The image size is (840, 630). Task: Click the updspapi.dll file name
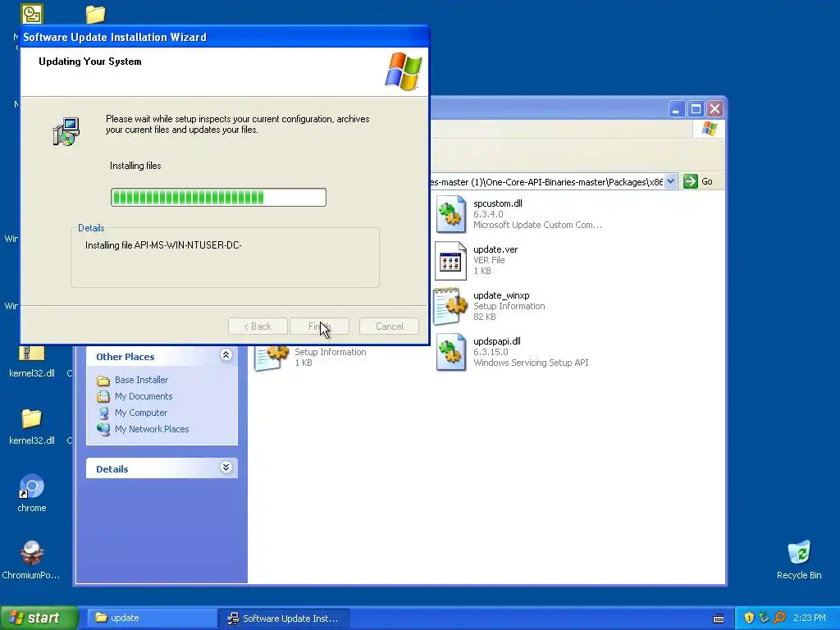[x=497, y=341]
